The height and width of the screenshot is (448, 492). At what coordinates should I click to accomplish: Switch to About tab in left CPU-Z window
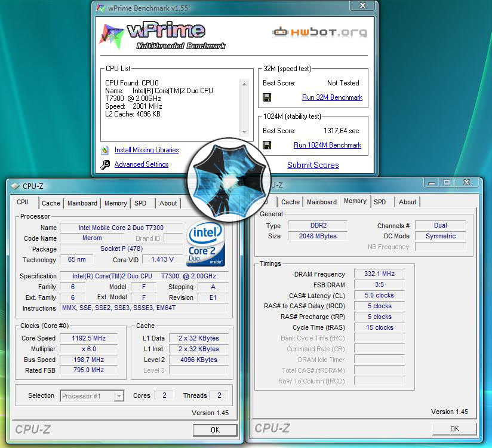[x=168, y=203]
